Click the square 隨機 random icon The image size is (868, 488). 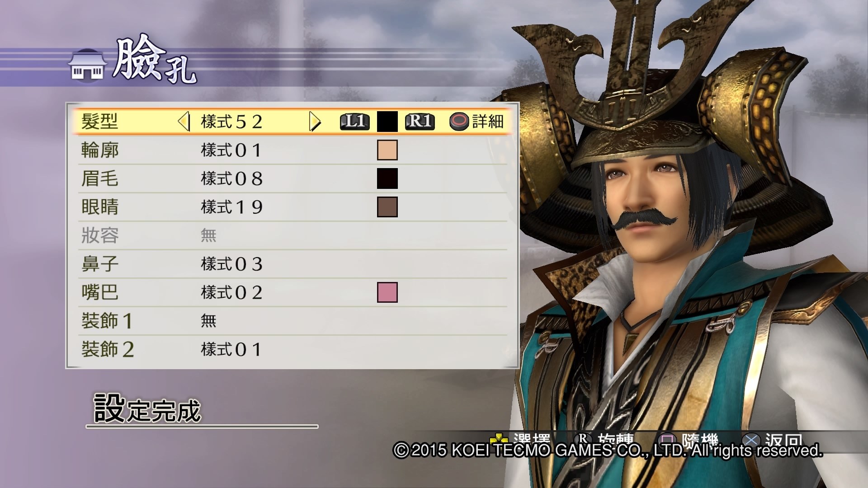[667, 440]
